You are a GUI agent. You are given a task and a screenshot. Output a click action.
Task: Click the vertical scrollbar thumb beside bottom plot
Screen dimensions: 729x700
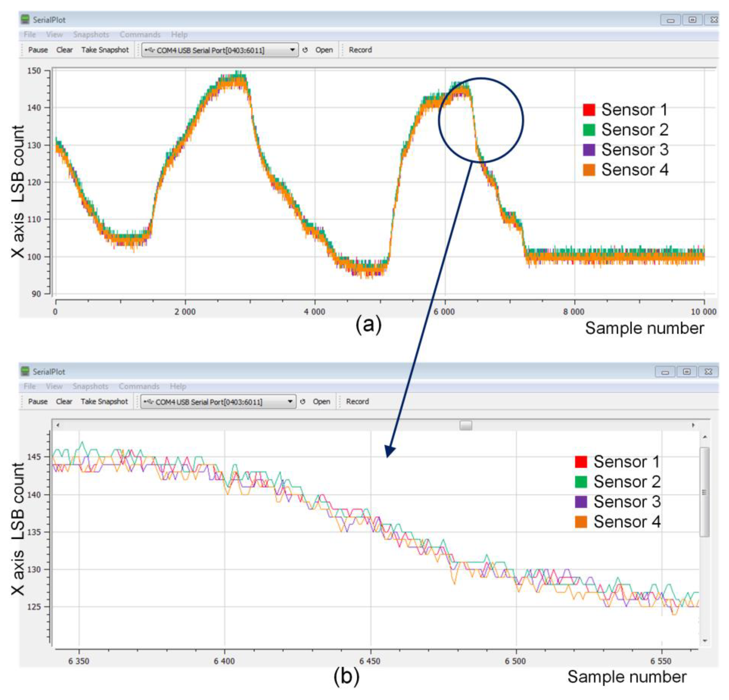704,492
